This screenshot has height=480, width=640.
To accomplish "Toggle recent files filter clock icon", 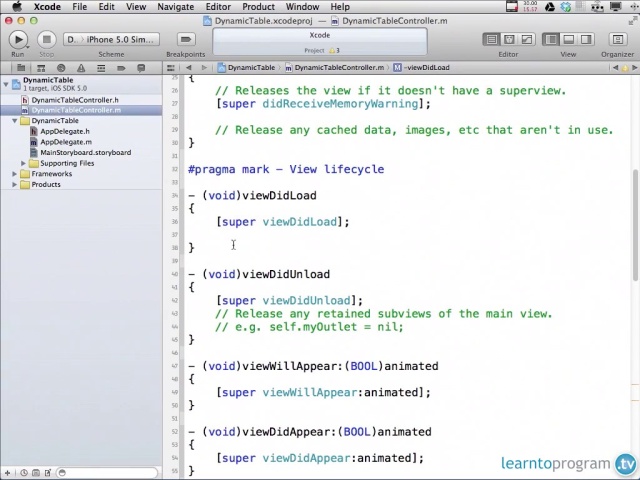I will [x=24, y=473].
